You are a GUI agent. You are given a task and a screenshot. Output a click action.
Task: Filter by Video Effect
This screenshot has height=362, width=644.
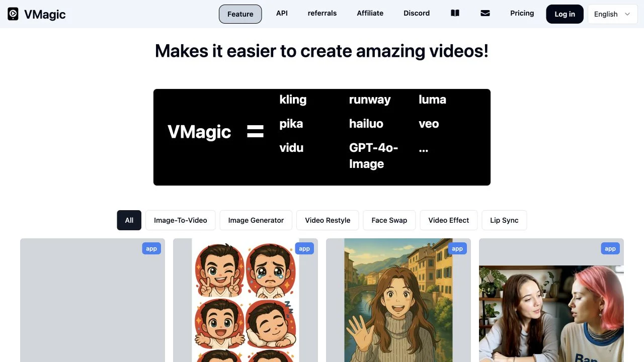coord(449,220)
